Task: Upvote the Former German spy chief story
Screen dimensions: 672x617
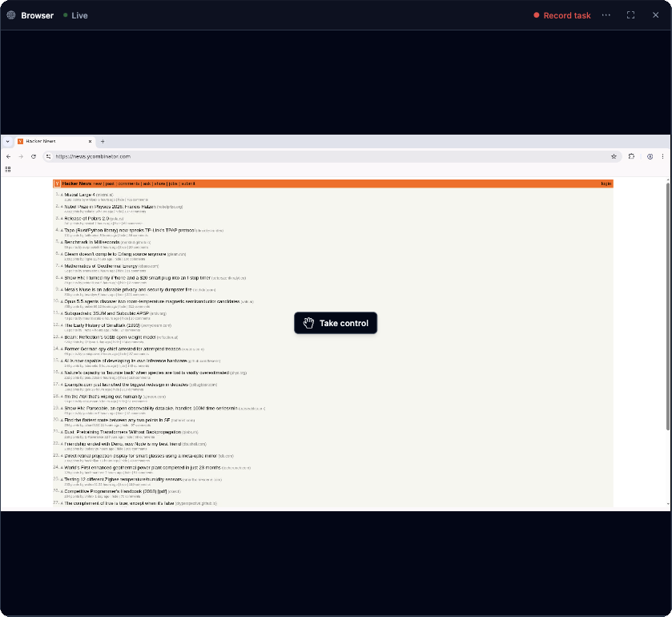Action: click(x=62, y=349)
